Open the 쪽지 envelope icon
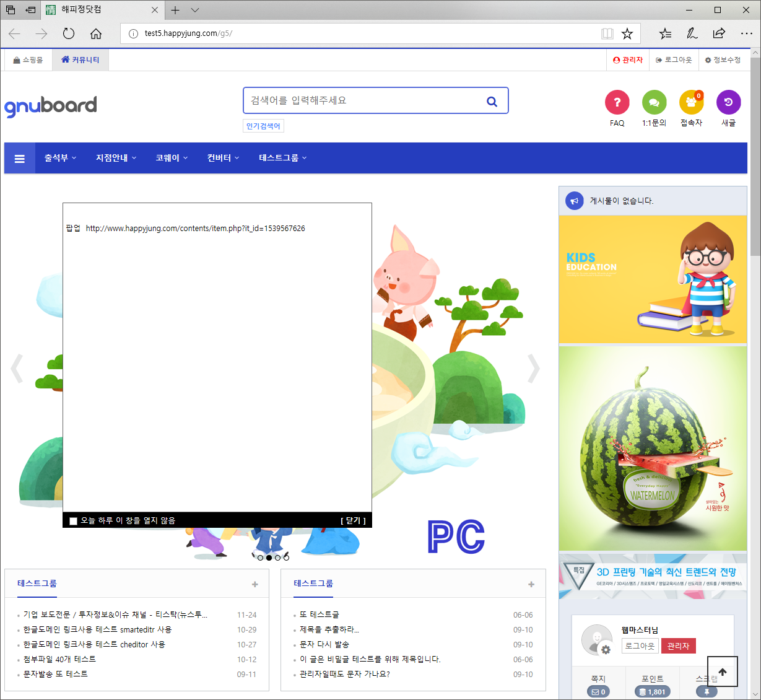Viewport: 761px width, 700px height. tap(598, 691)
